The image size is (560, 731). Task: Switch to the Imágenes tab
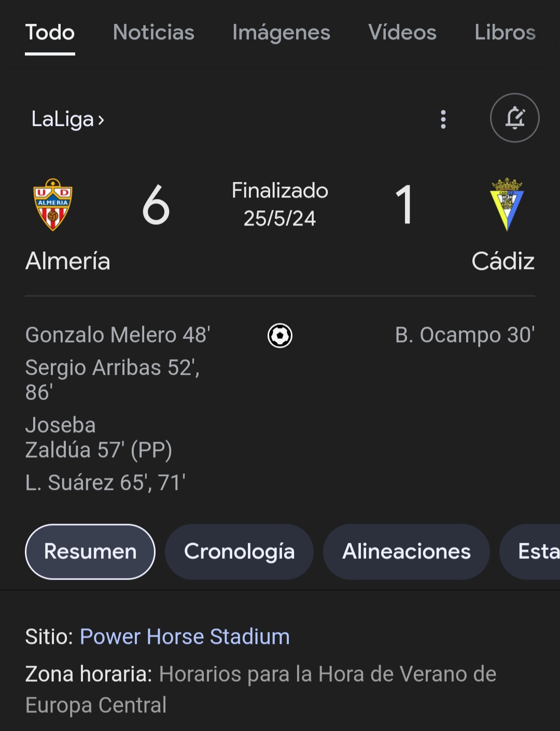(x=281, y=33)
